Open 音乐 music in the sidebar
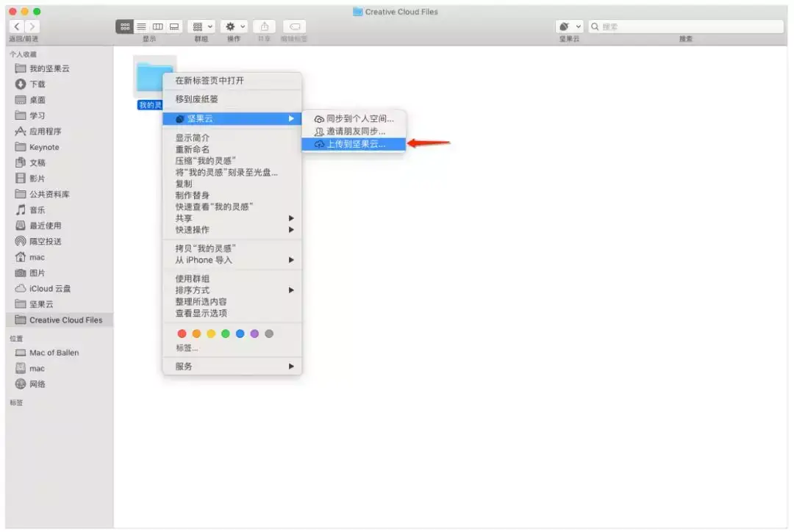The height and width of the screenshot is (532, 794). 60,209
